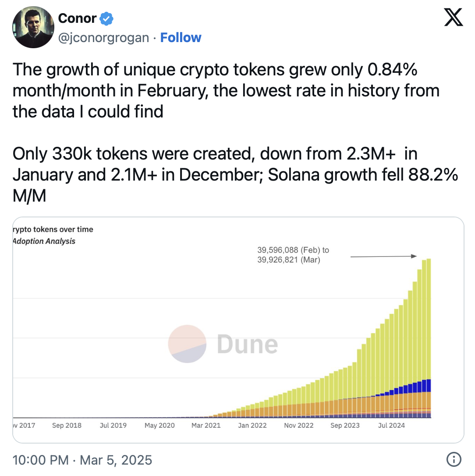
Task: Click the orange segment of last bar
Action: pyautogui.click(x=429, y=400)
